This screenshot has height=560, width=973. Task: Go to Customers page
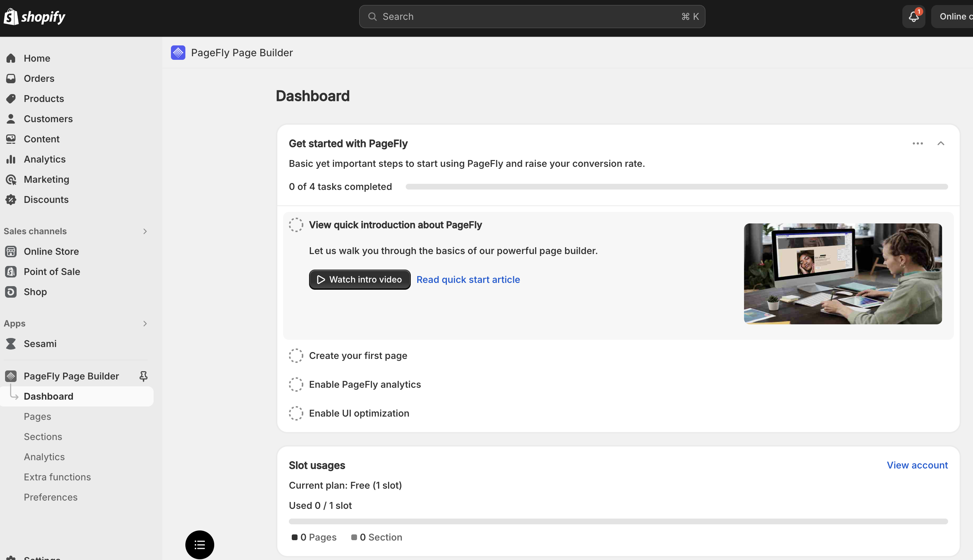48,119
